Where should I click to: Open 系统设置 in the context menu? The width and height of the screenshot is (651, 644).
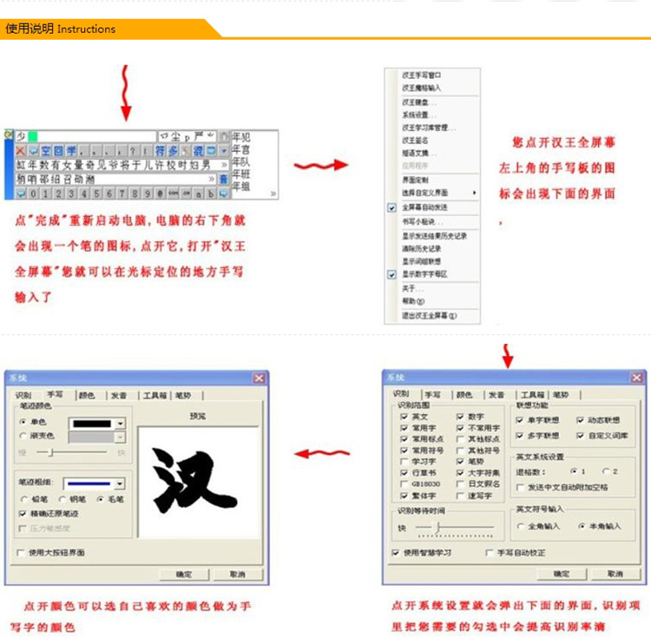point(419,115)
